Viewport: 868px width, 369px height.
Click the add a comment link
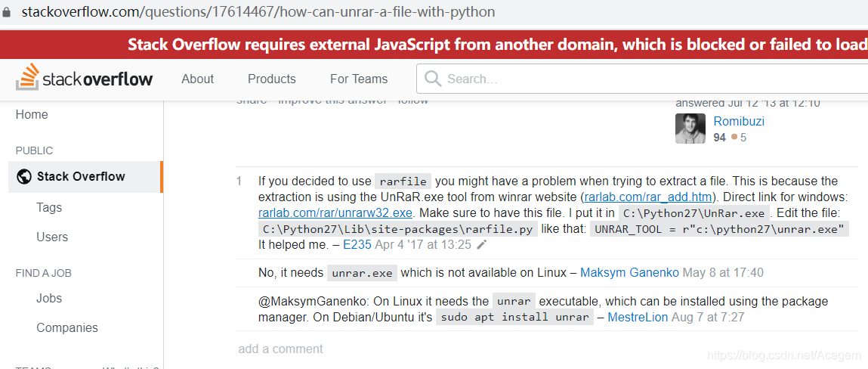[x=281, y=349]
